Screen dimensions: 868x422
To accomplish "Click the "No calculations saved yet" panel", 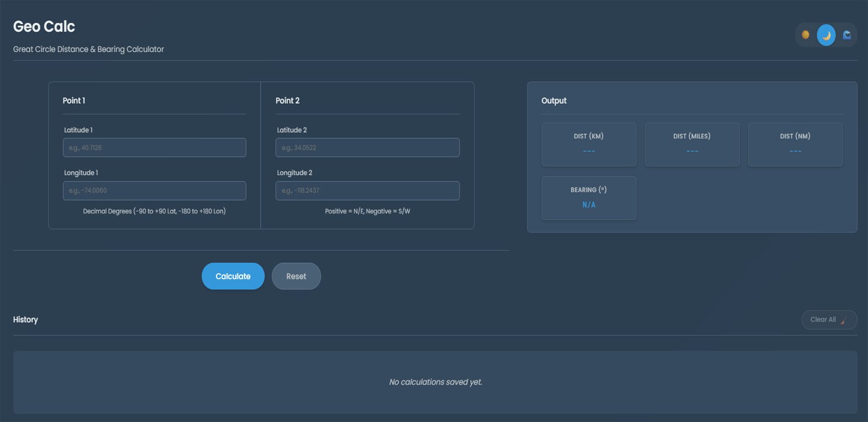I will 435,382.
